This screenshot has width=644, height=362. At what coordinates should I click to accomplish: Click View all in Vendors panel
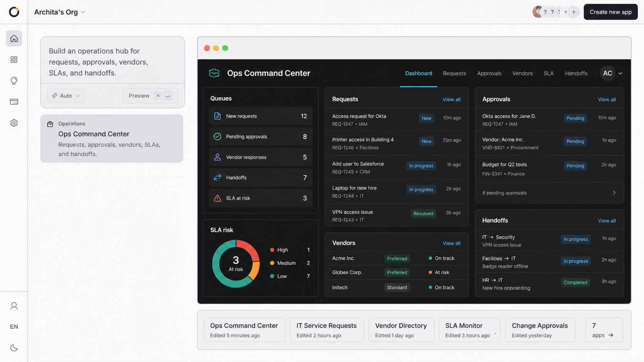point(451,243)
